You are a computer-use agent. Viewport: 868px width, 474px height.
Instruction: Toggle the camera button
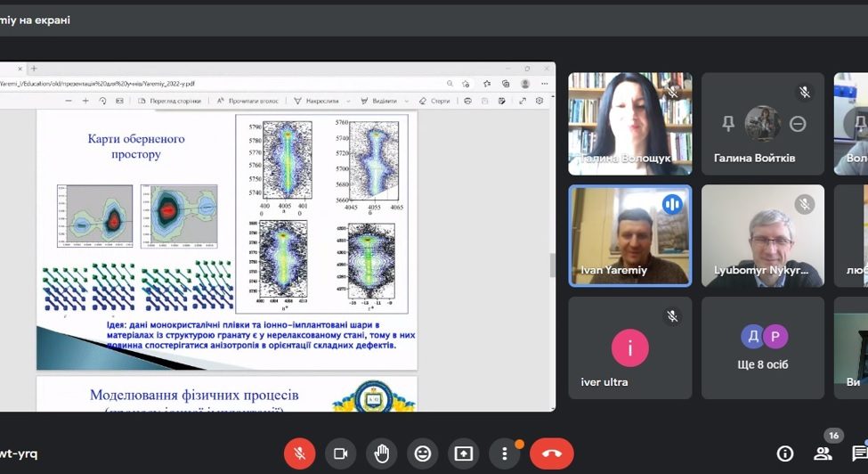pyautogui.click(x=340, y=454)
